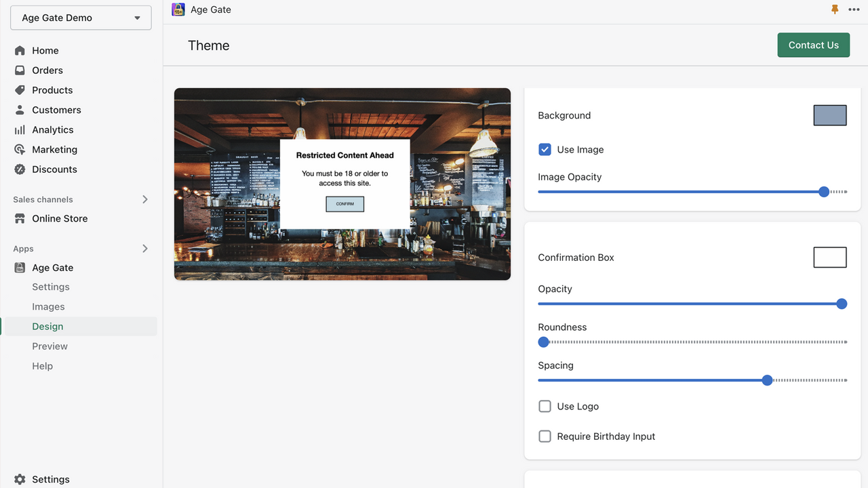
Task: Open Analytics via bar chart icon
Action: click(x=20, y=129)
